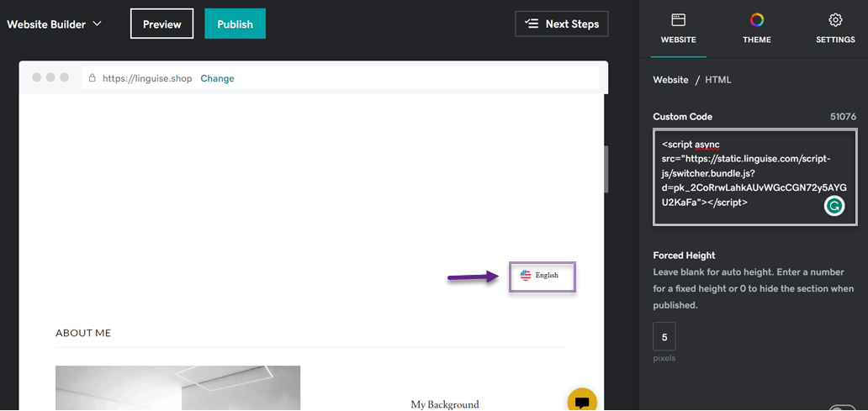
Task: Click the preview pane vertical scrollbar
Action: click(606, 169)
